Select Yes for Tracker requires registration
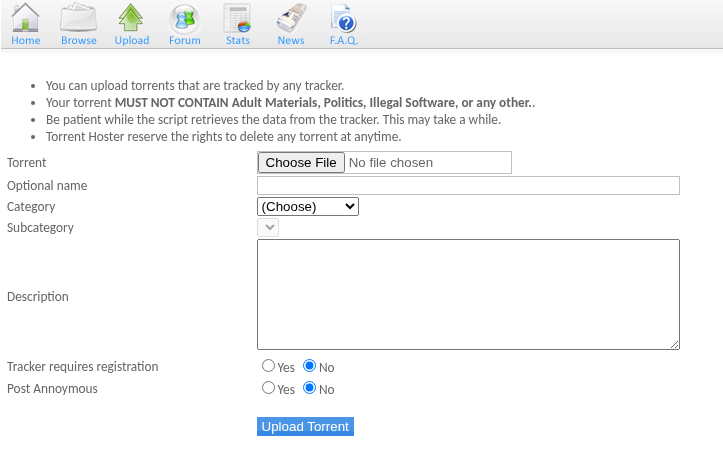 tap(268, 366)
